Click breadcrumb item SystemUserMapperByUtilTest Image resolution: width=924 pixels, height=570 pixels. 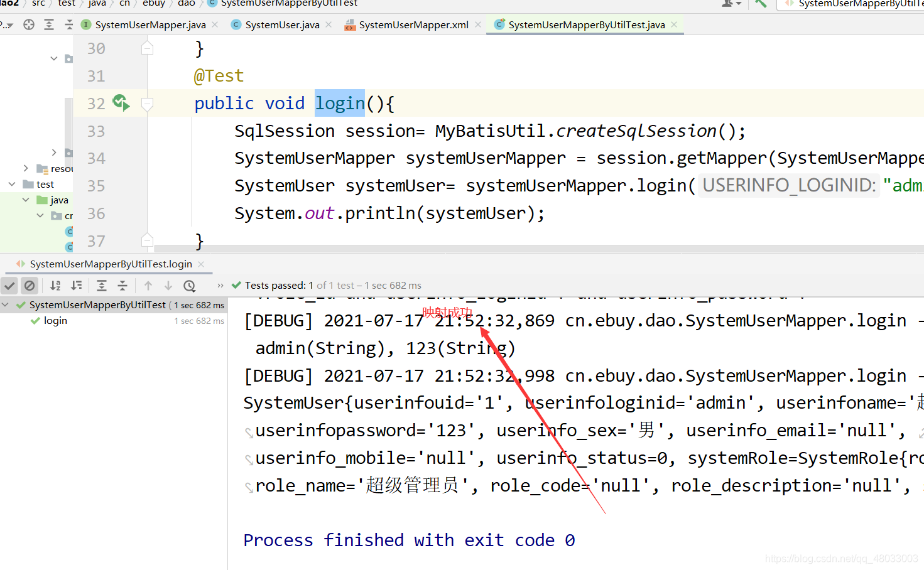289,4
